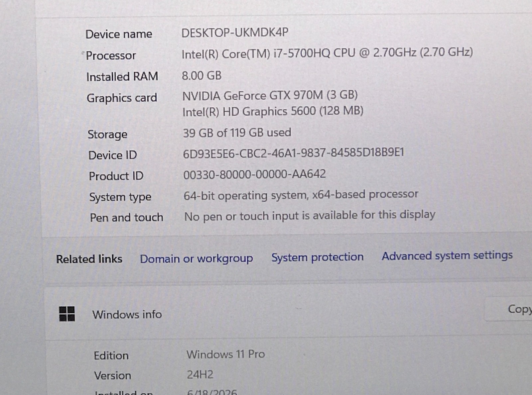The height and width of the screenshot is (395, 532).
Task: Click the Product ID label
Action: tap(116, 176)
